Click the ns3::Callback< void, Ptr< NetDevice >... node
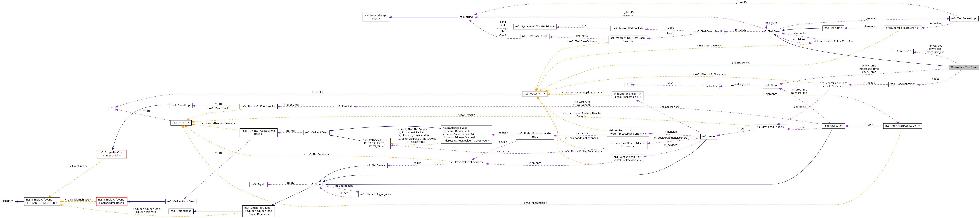Screen dimensions: 980x218 tap(466, 134)
